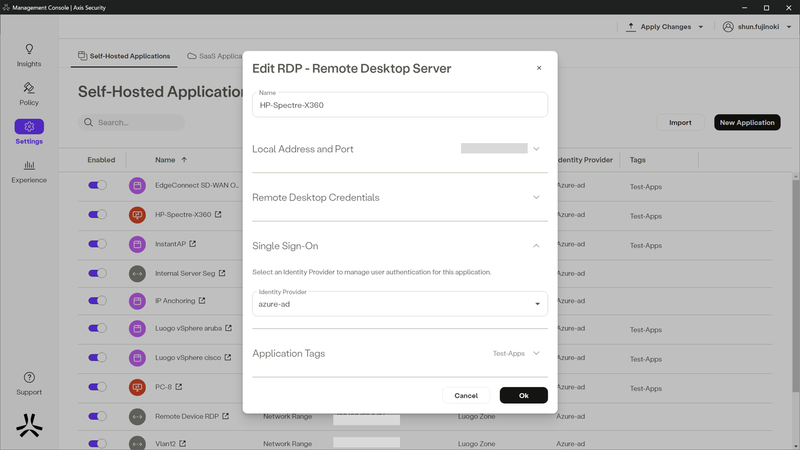Image resolution: width=800 pixels, height=450 pixels.
Task: Toggle enabled switch for InstantAP
Action: (x=97, y=244)
